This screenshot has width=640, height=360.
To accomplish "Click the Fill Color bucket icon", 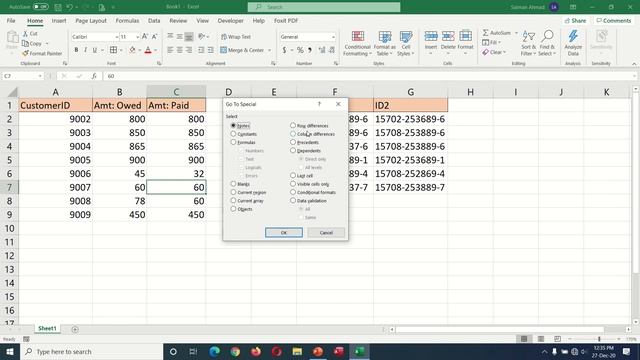I will (132, 50).
